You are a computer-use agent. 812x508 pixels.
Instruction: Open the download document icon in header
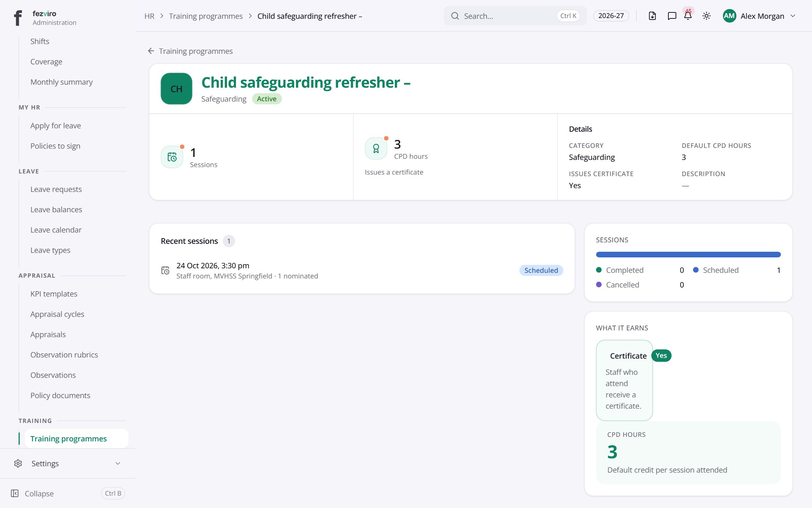[x=652, y=16]
